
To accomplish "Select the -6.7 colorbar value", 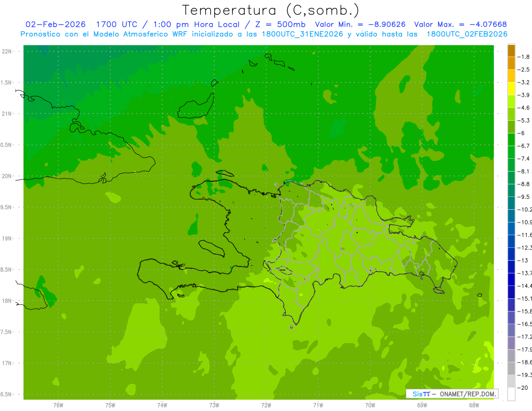I will tap(524, 146).
